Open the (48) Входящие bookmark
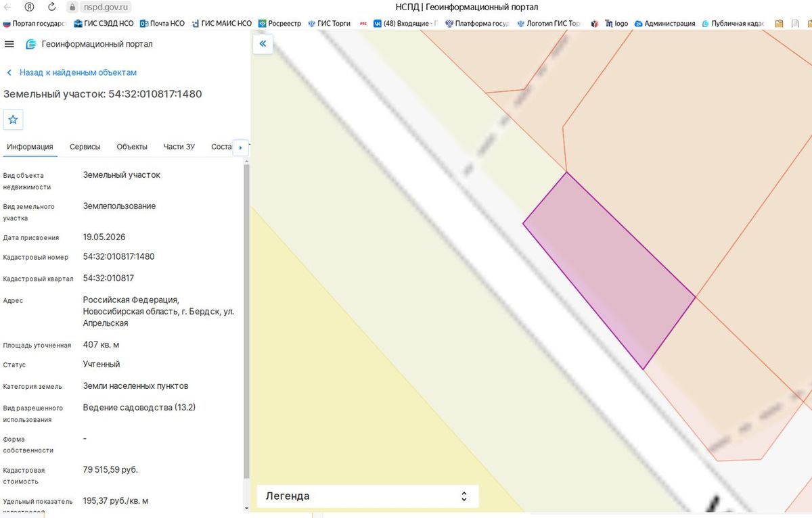Screen dimensions: 812x518 (405, 23)
